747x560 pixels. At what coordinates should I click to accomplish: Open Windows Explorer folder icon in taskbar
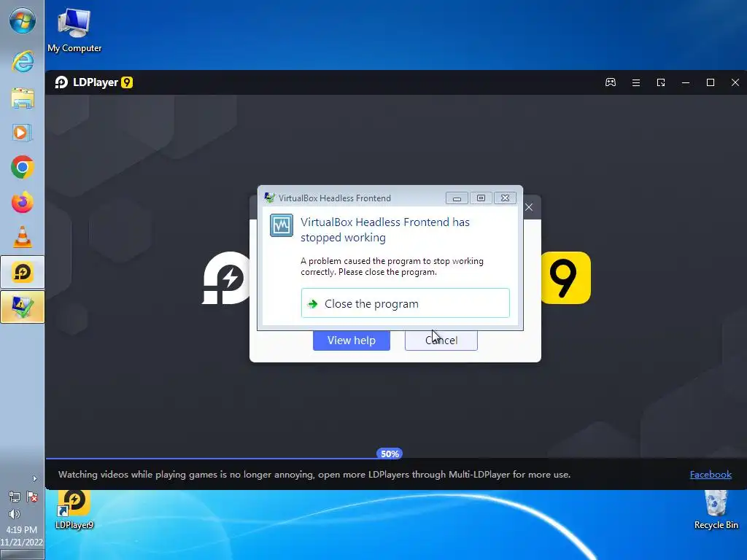[x=23, y=98]
